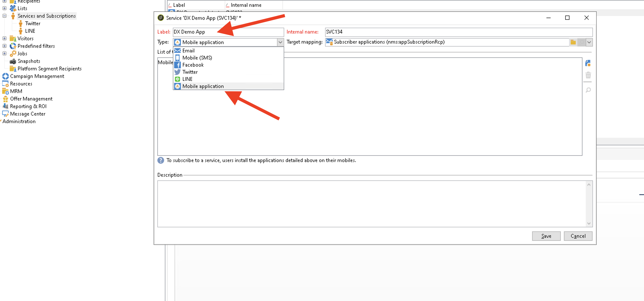Open the folder icon next to Target mapping
644x301 pixels.
(x=573, y=42)
